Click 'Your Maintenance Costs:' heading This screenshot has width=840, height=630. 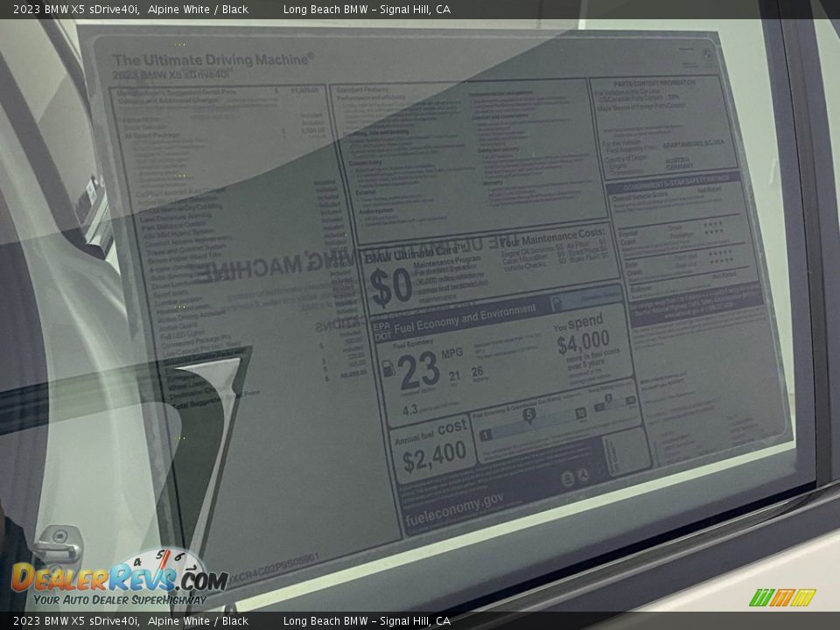[x=552, y=237]
